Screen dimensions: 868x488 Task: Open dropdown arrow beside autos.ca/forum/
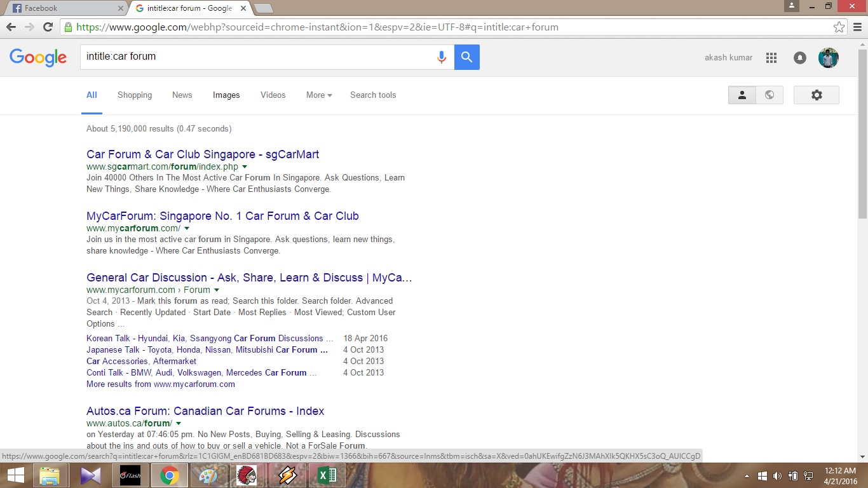pyautogui.click(x=179, y=423)
